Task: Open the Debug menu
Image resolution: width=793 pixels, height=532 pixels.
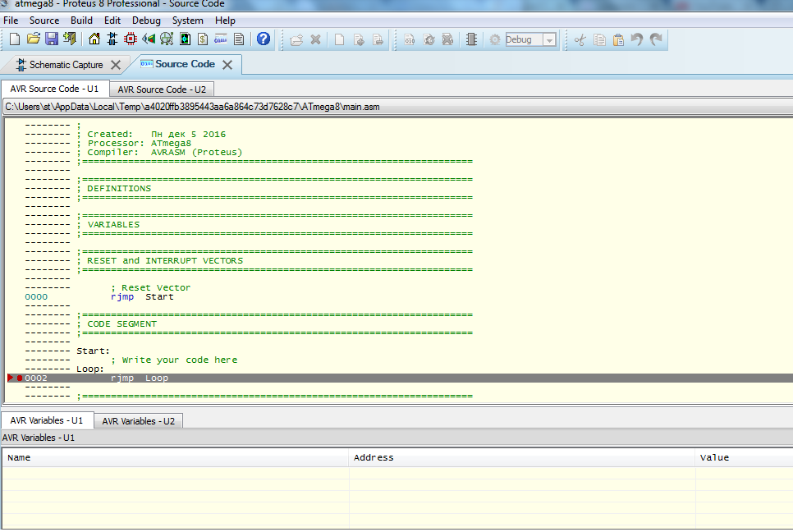Action: coord(146,21)
